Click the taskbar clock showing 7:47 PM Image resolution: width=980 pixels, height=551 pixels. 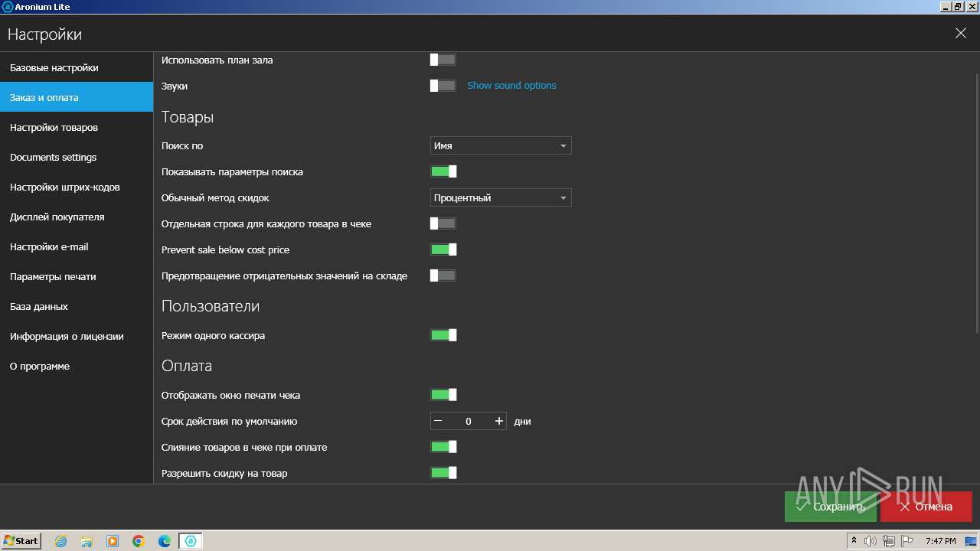(x=941, y=541)
